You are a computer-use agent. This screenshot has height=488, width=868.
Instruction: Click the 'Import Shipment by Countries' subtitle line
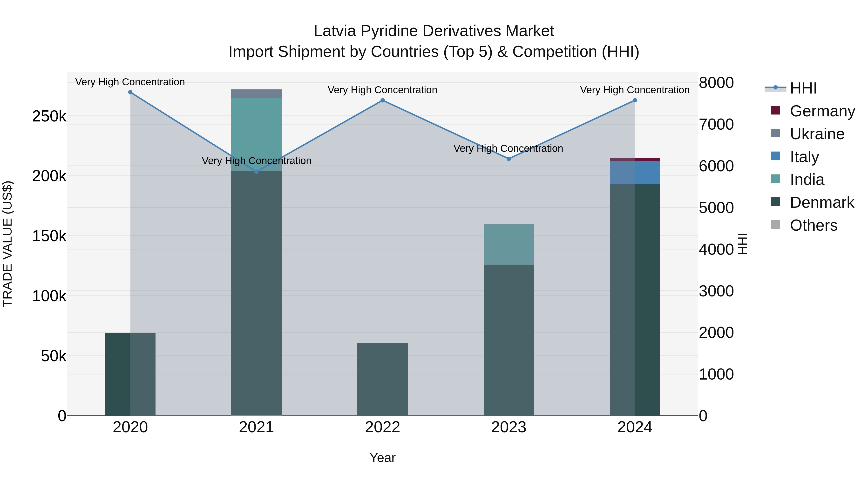(x=434, y=52)
